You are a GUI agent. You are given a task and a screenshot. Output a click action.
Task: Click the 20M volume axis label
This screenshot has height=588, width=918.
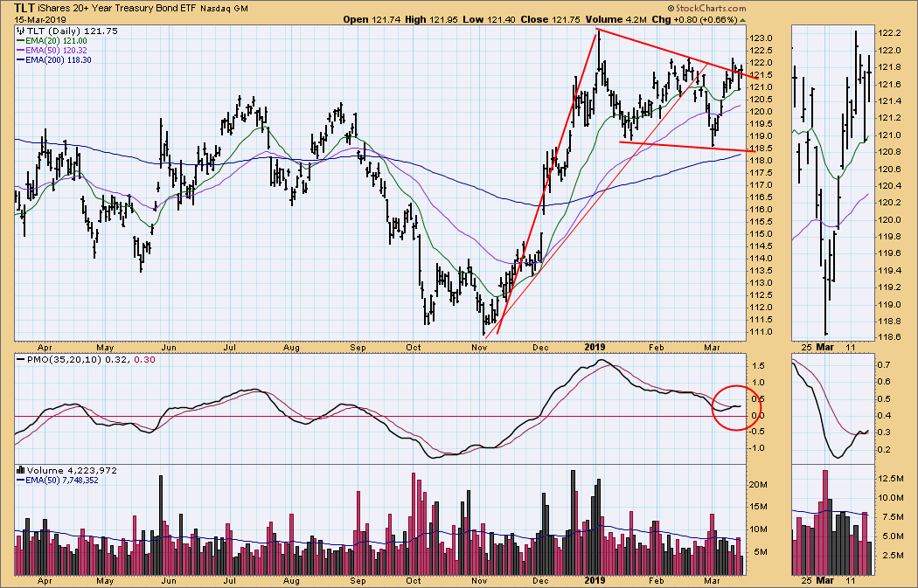[x=758, y=484]
